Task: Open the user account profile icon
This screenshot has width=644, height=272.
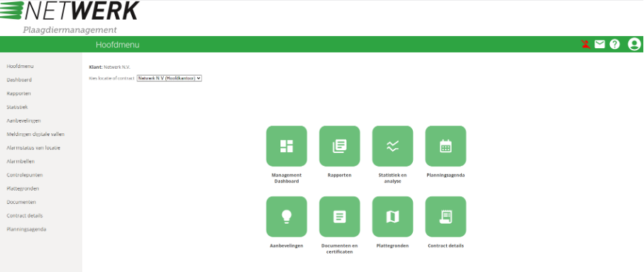Action: 634,45
